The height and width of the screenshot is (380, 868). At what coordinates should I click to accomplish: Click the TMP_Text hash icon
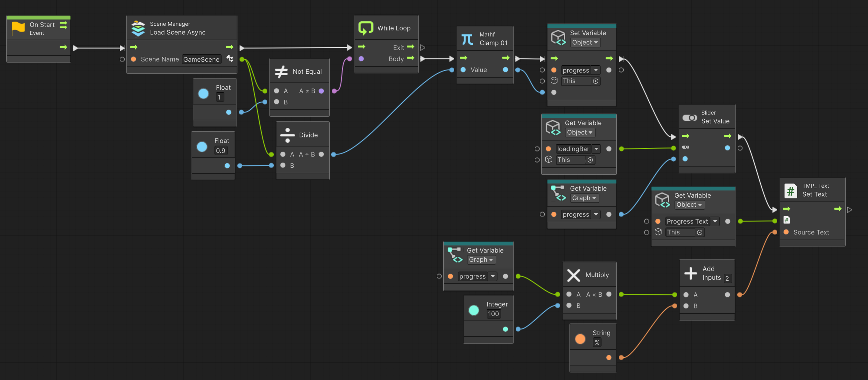click(x=791, y=191)
